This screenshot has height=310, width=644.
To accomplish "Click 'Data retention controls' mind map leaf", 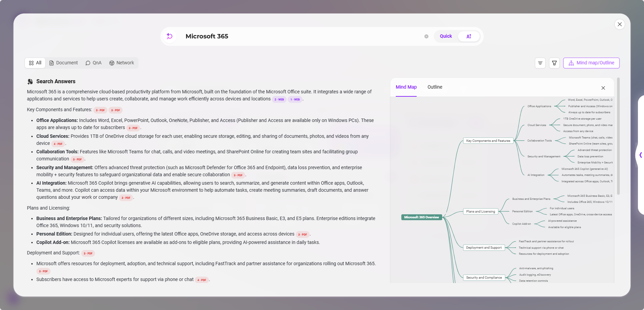I will click(x=533, y=281).
